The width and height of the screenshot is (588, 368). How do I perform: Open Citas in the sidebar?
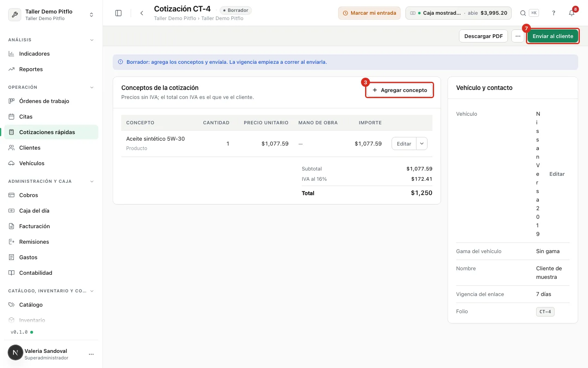click(51, 117)
